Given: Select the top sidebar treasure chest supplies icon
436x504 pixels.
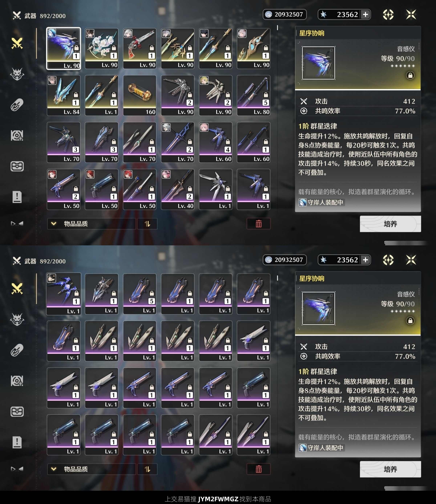Looking at the screenshot, I should [17, 166].
